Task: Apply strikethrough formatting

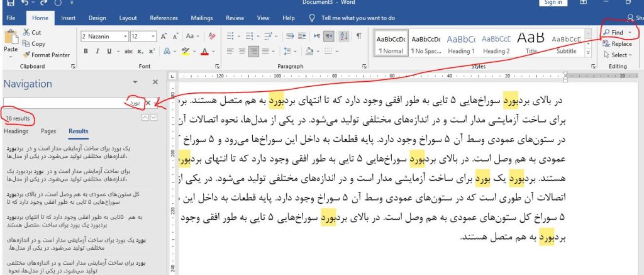Action: (129, 52)
